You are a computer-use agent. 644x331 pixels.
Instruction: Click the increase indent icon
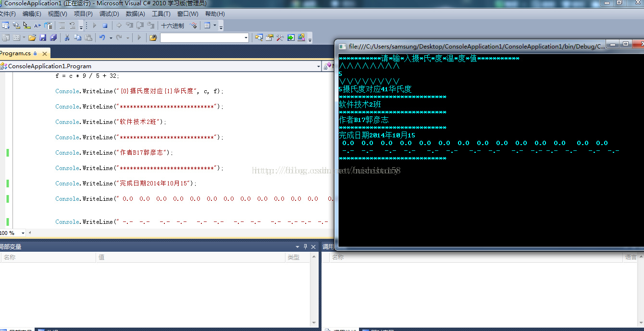point(73,25)
